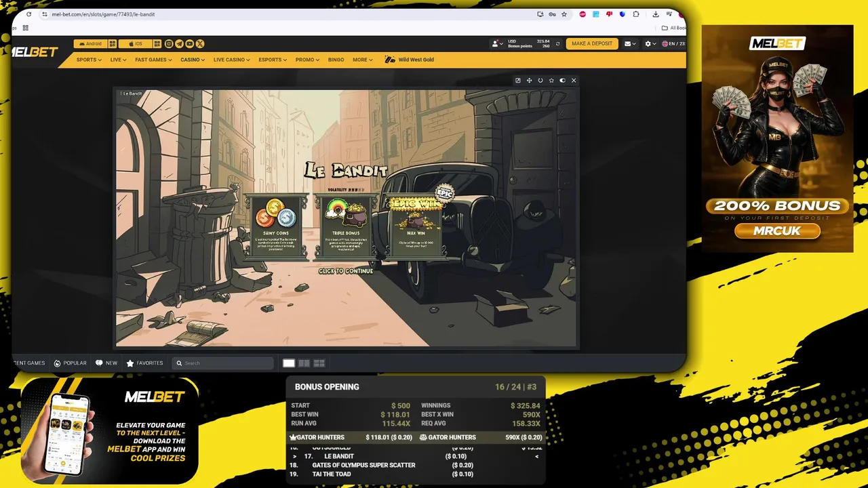
Task: Select the four-game grid layout
Action: (319, 363)
